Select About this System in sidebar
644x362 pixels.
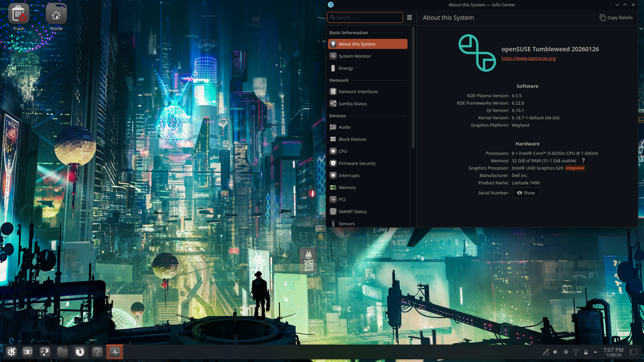367,44
